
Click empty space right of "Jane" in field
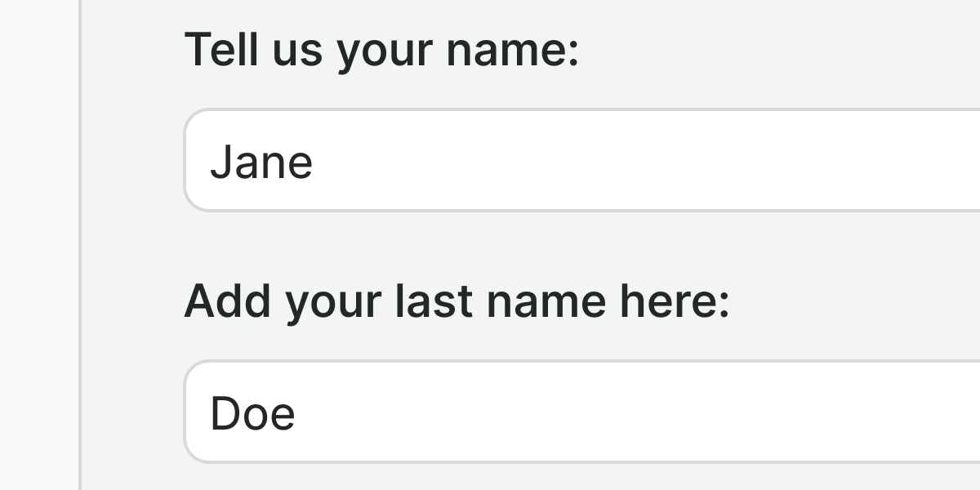(x=653, y=161)
